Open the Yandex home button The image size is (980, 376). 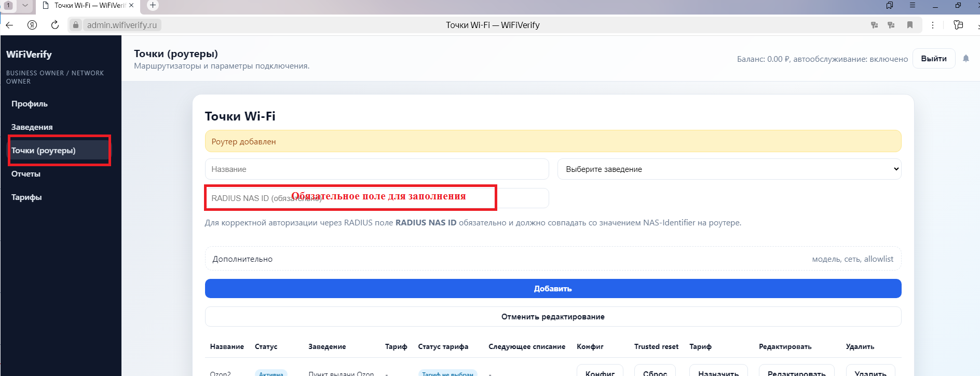coord(32,25)
